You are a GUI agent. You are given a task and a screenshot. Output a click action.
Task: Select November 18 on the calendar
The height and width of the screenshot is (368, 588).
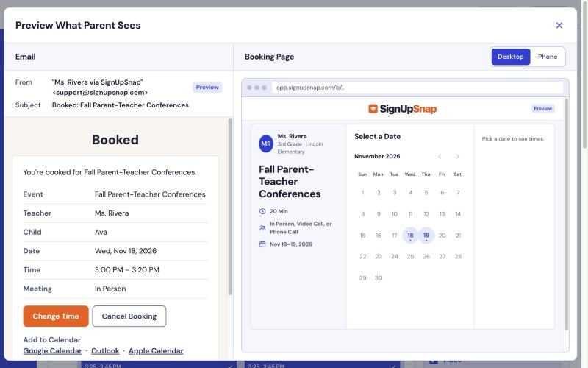click(x=410, y=236)
